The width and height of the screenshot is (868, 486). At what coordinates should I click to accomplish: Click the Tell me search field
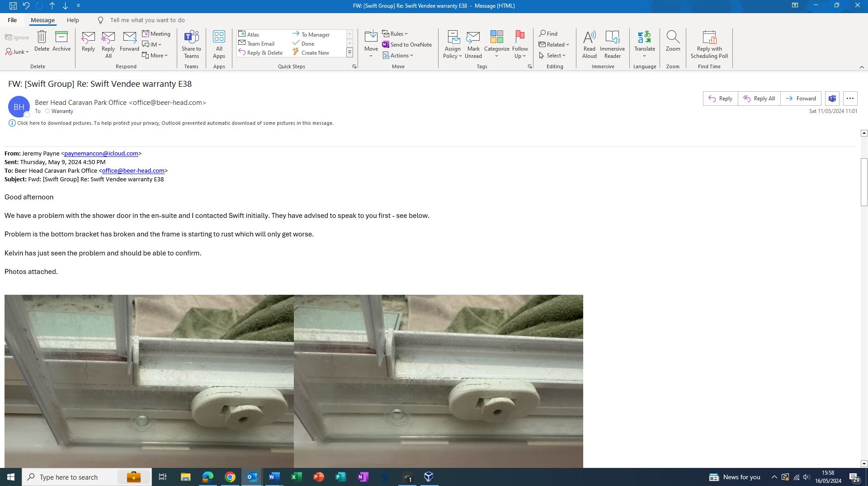pyautogui.click(x=147, y=20)
